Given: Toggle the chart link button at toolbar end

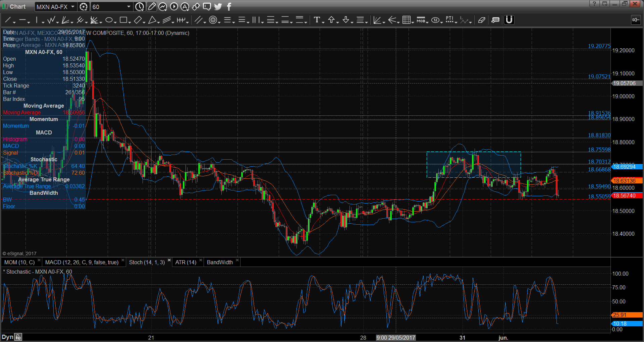Looking at the screenshot, I should (x=636, y=20).
